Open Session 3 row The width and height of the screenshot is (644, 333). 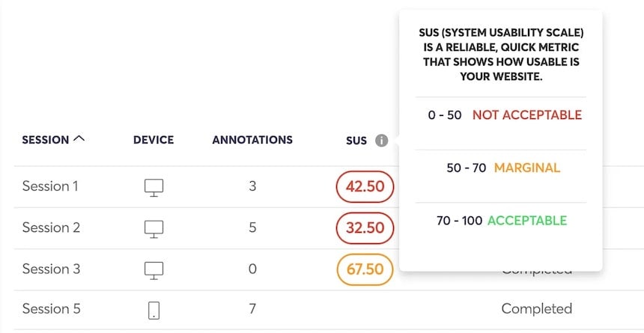[51, 269]
